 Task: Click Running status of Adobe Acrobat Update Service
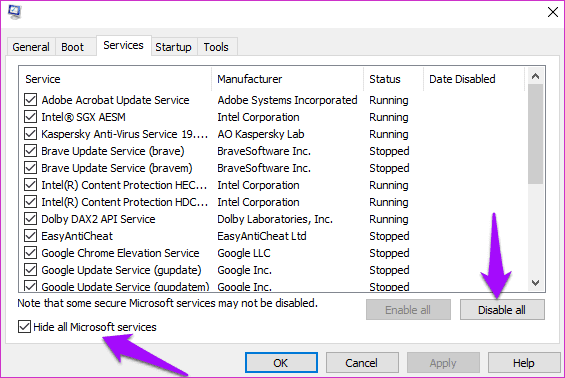pos(389,100)
